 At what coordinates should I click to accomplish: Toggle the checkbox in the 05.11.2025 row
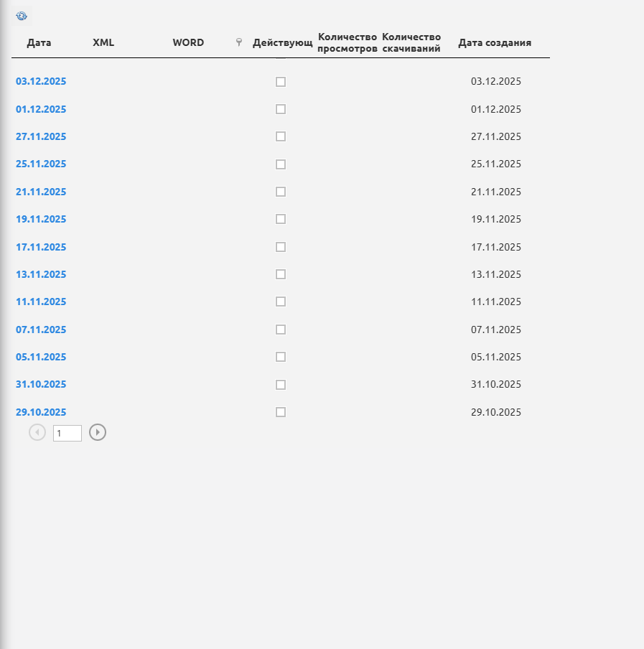[x=281, y=358]
